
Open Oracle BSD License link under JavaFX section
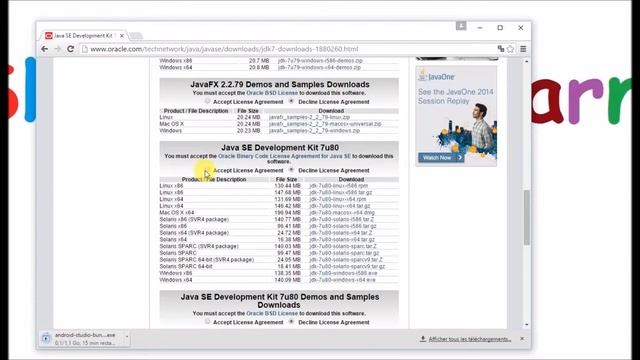(x=272, y=93)
